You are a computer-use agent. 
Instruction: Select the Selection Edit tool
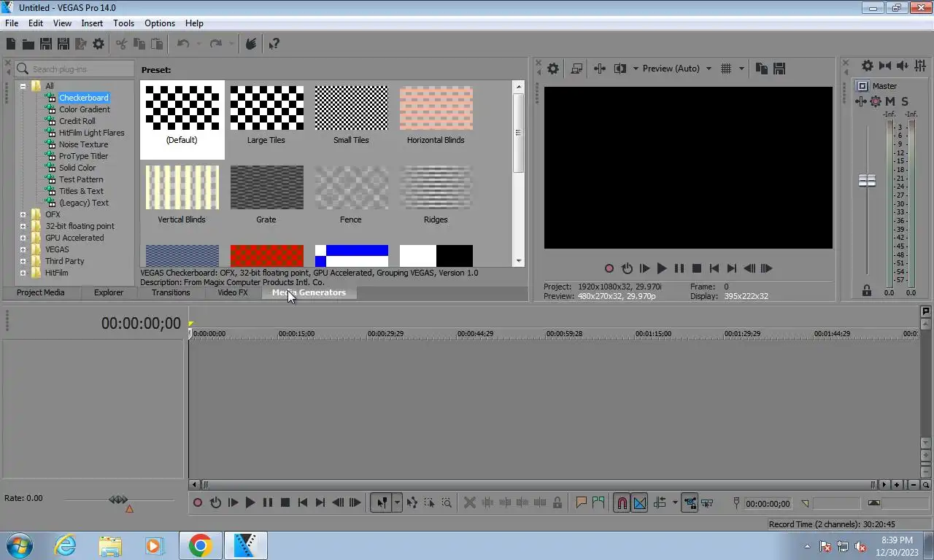click(429, 503)
